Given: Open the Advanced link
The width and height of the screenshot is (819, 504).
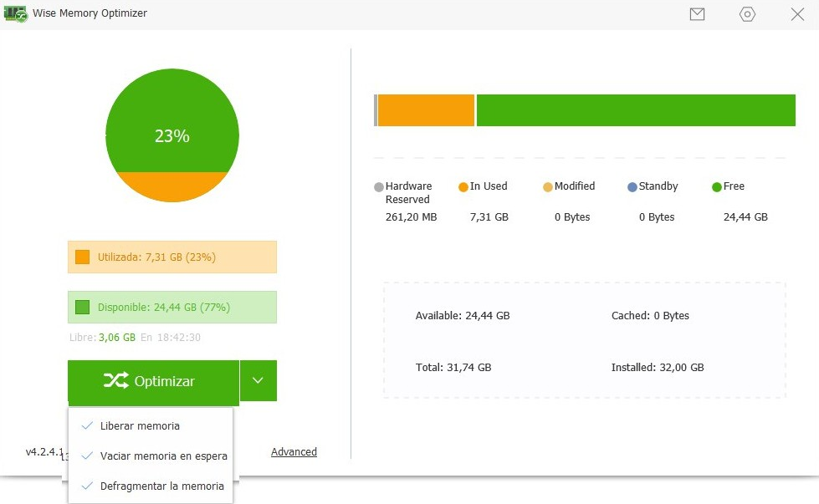Looking at the screenshot, I should pyautogui.click(x=294, y=451).
